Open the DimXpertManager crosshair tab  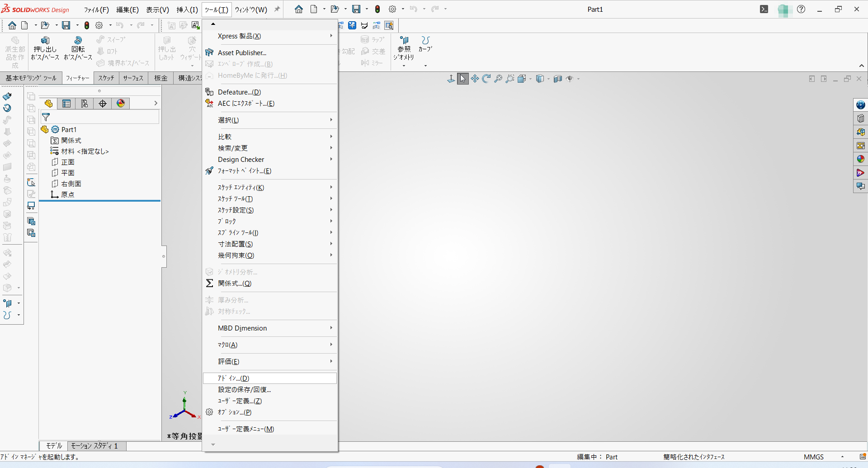pyautogui.click(x=103, y=104)
